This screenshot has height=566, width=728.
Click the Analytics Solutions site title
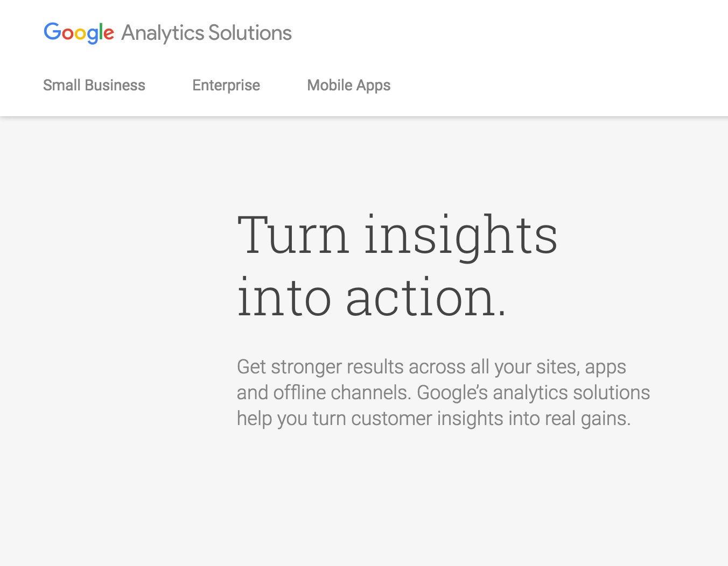[x=206, y=33]
